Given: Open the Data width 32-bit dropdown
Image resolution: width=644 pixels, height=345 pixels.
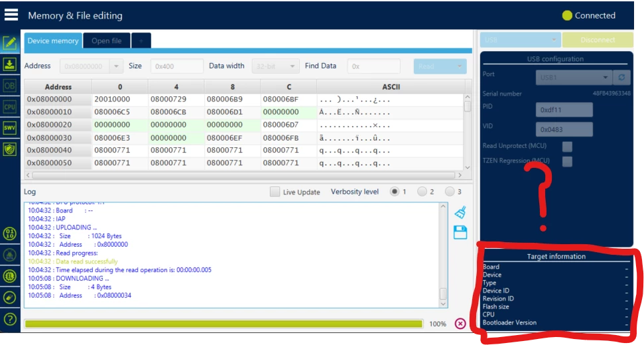Looking at the screenshot, I should tap(275, 66).
